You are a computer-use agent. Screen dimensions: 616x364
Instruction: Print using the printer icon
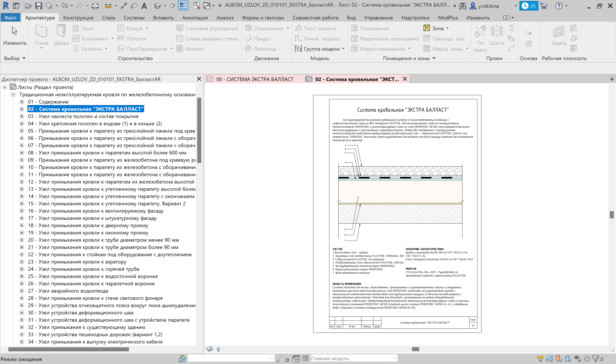point(95,6)
